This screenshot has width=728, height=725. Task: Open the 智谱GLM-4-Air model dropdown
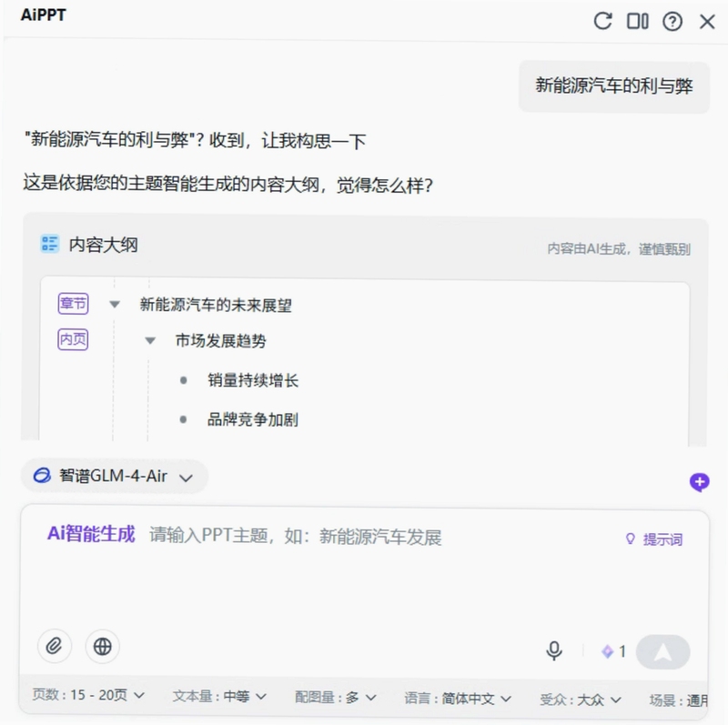pyautogui.click(x=115, y=476)
